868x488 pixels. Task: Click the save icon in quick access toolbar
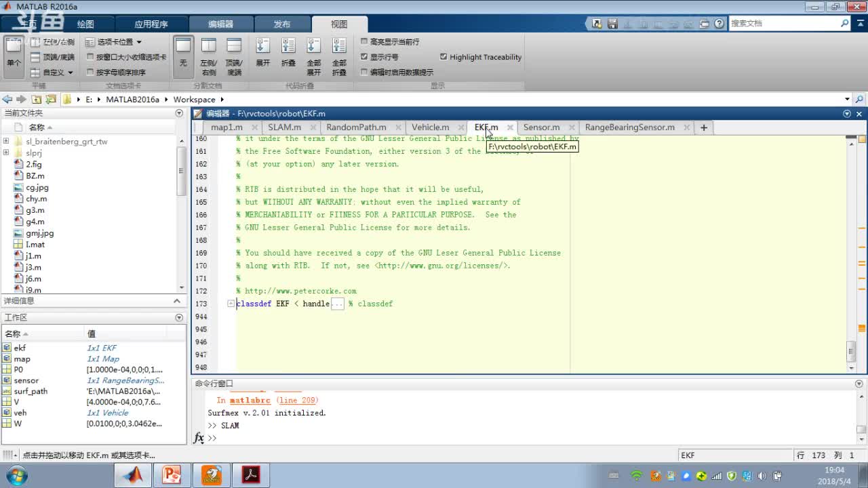click(x=612, y=23)
